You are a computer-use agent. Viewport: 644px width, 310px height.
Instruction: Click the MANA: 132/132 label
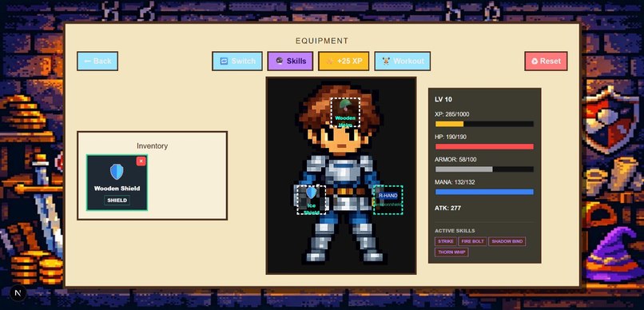coord(455,182)
